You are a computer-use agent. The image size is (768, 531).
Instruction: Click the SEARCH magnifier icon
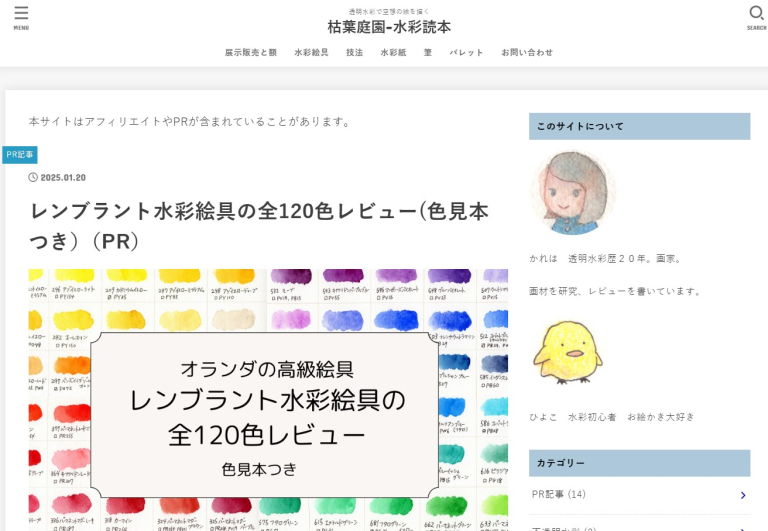[756, 16]
